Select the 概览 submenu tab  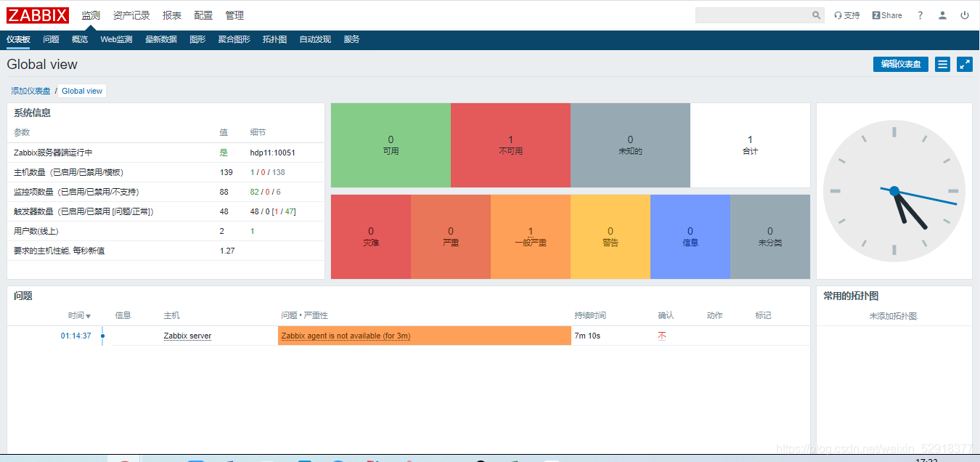[80, 40]
